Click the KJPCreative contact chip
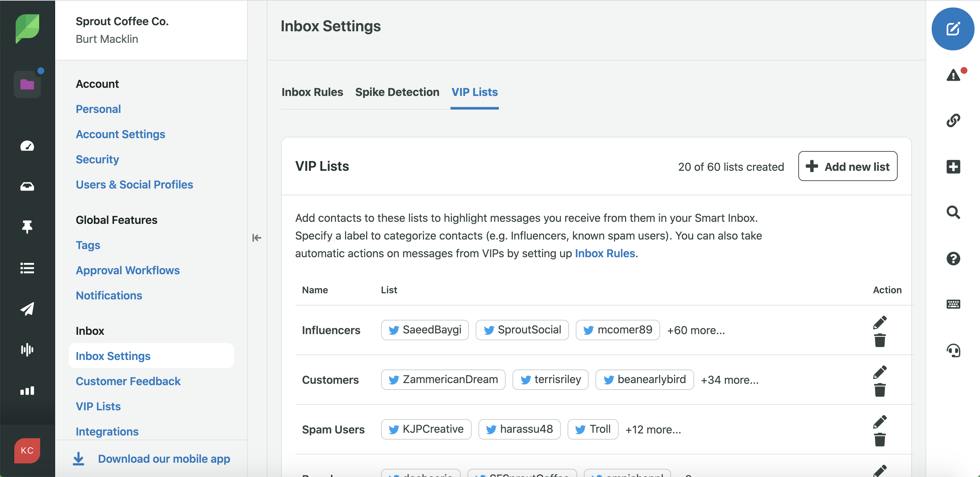Viewport: 980px width, 477px height. tap(426, 429)
